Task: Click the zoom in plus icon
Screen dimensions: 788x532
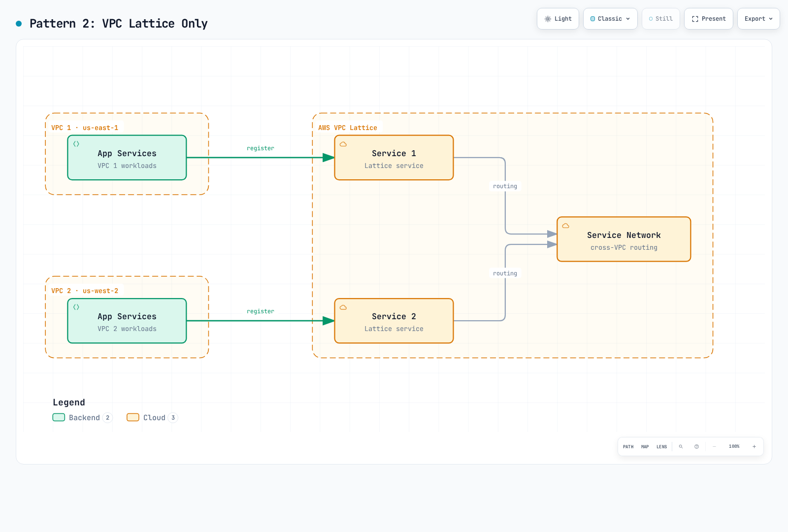Action: (754, 447)
